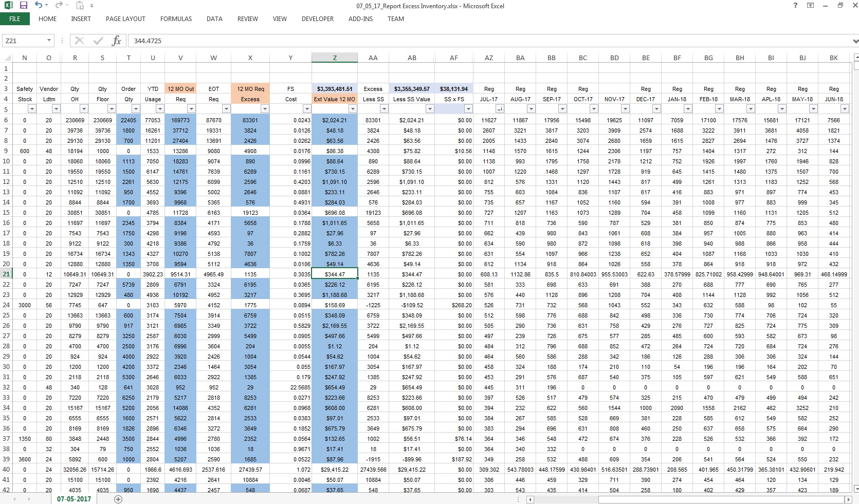
Task: Click total cell $3,355,349.57
Action: tap(412, 89)
